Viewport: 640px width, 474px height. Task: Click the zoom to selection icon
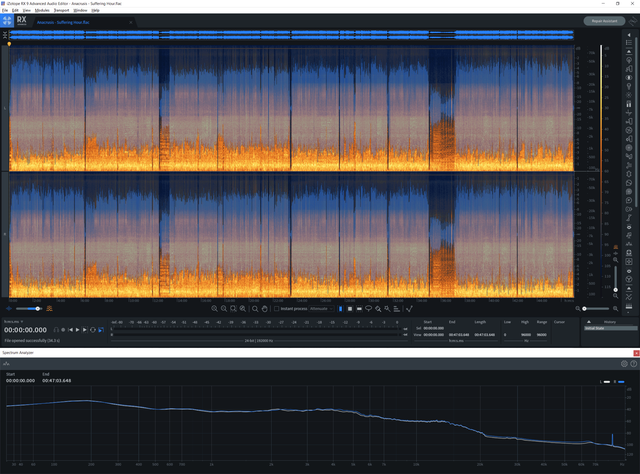(x=233, y=309)
